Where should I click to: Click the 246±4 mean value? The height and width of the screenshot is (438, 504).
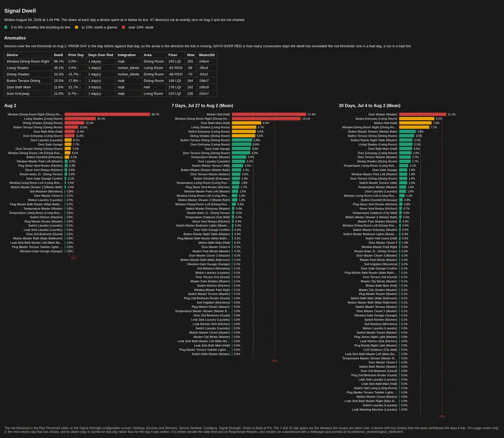(204, 62)
